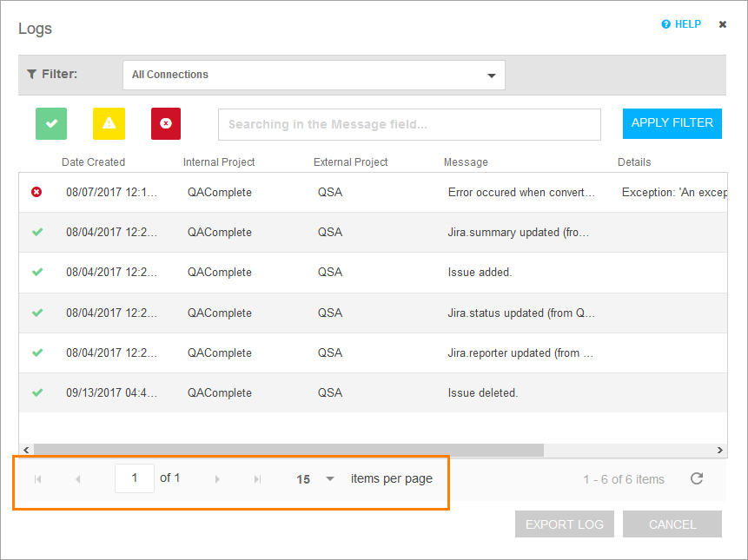Screen dimensions: 748x560
Task: Export the log to a file
Action: (x=564, y=524)
